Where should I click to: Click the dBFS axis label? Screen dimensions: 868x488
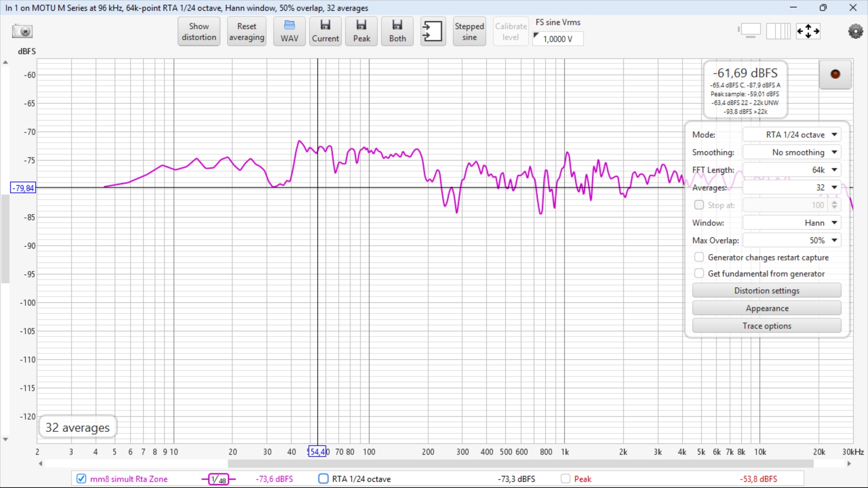tap(27, 52)
